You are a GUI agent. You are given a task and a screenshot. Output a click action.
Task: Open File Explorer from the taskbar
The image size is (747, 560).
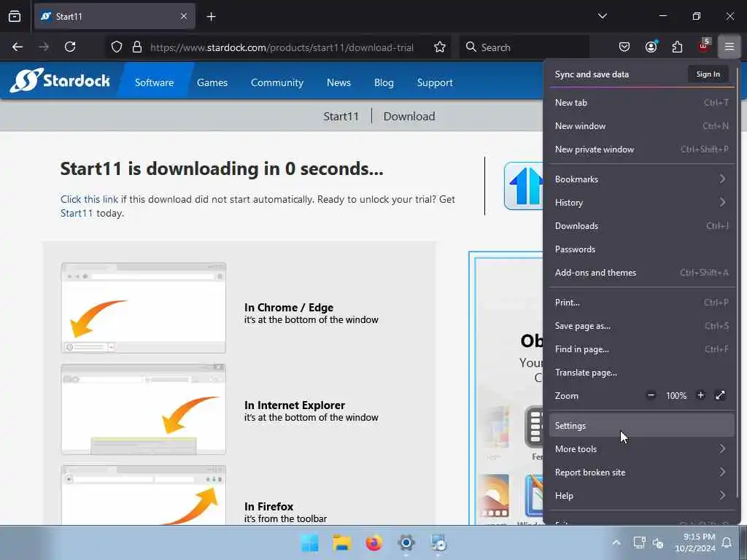point(341,542)
